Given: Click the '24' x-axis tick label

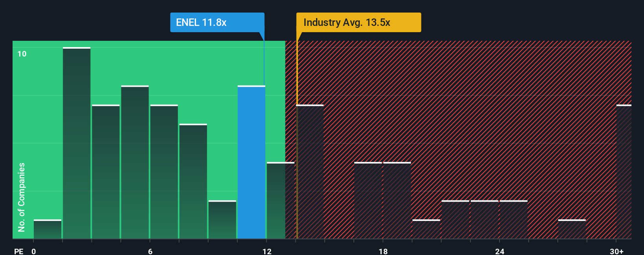Looking at the screenshot, I should (499, 251).
